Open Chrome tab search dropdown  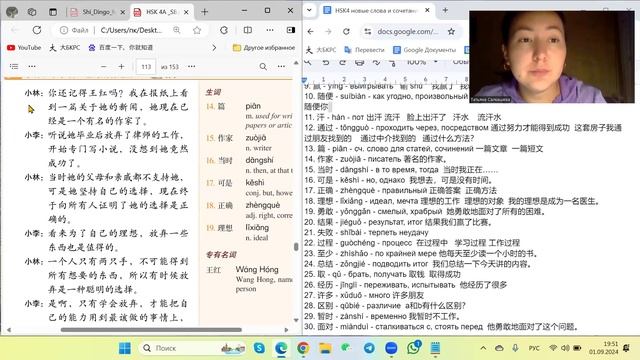pos(309,10)
